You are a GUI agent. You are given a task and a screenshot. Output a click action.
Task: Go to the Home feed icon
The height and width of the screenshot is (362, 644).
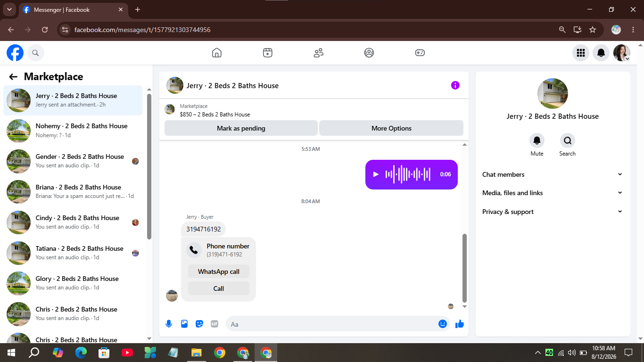(x=217, y=53)
